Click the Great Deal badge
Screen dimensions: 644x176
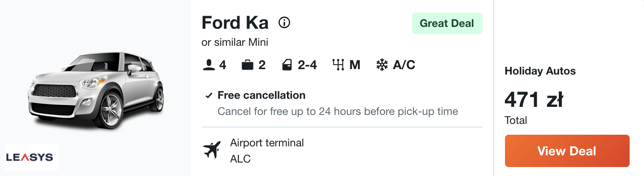447,23
